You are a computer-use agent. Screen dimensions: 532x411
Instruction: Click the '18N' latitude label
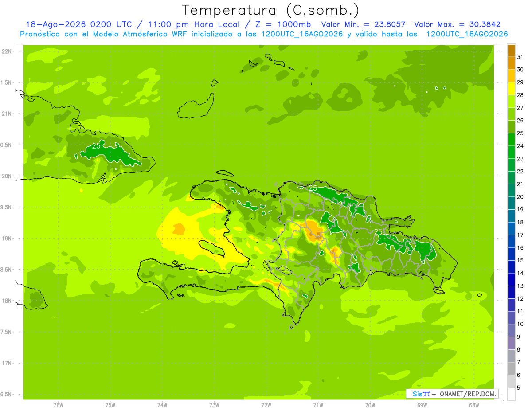coord(6,301)
